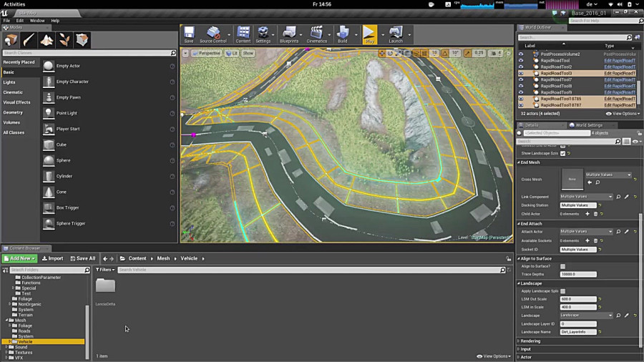Toggle Show Landscape Szis checkbox
Image resolution: width=644 pixels, height=362 pixels.
(562, 154)
